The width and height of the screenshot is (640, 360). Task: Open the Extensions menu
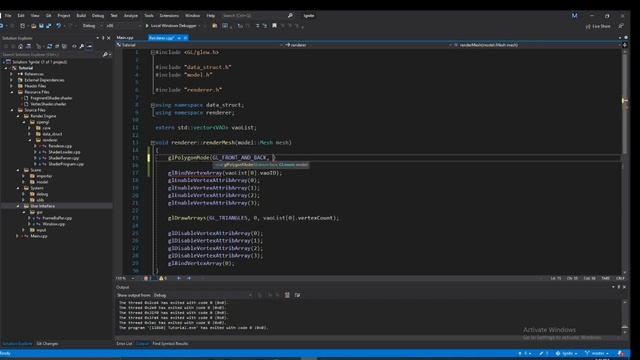point(169,16)
